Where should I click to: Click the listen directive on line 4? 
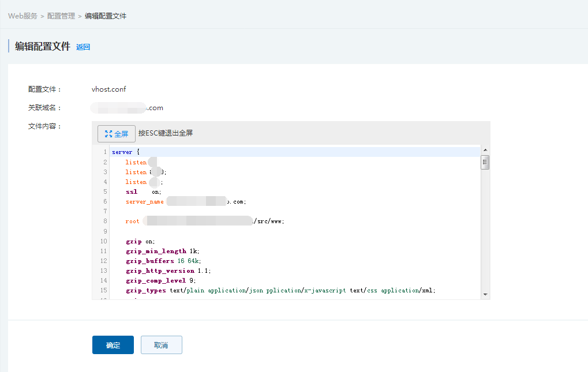click(x=144, y=182)
